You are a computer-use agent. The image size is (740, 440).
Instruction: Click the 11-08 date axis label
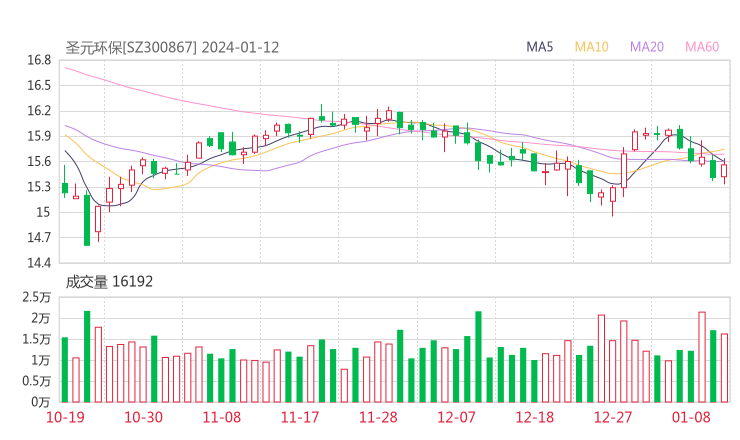221,417
